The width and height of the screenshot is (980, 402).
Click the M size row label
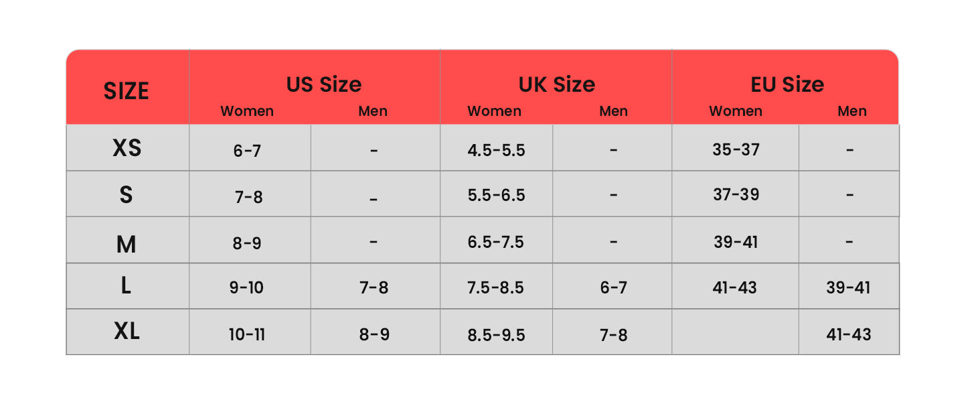[126, 244]
